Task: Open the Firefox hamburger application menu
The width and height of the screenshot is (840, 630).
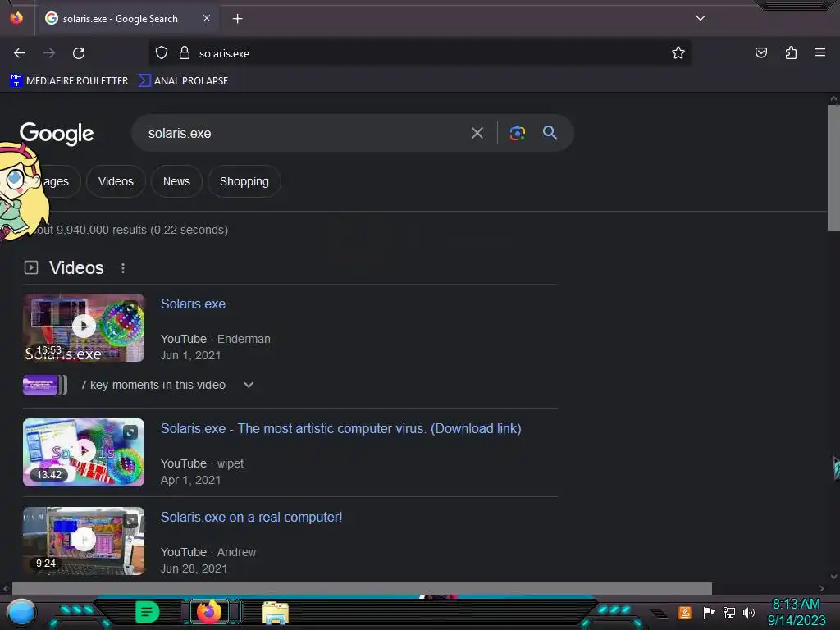Action: pos(820,52)
